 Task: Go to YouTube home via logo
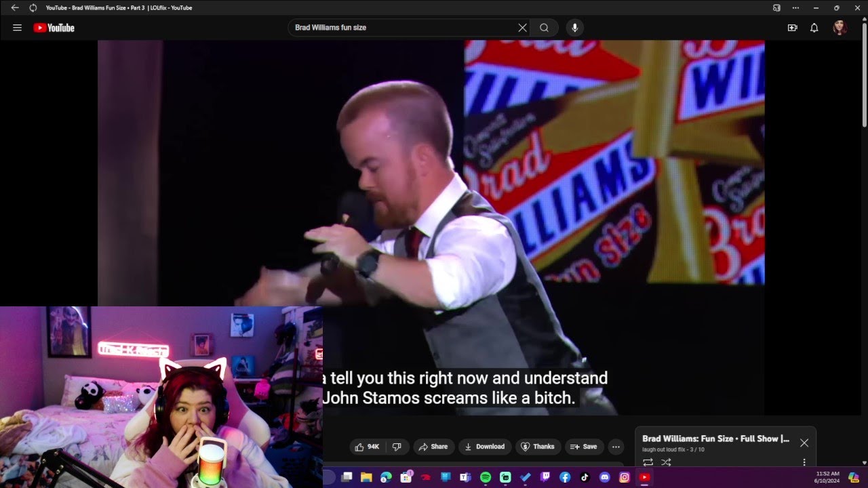tap(54, 28)
